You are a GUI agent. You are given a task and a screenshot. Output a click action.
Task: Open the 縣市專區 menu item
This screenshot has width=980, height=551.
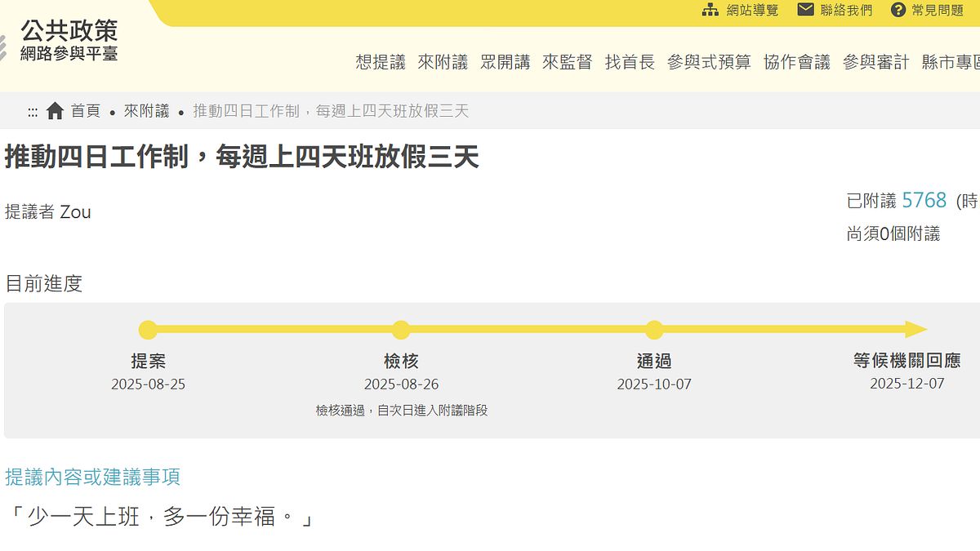pyautogui.click(x=955, y=61)
